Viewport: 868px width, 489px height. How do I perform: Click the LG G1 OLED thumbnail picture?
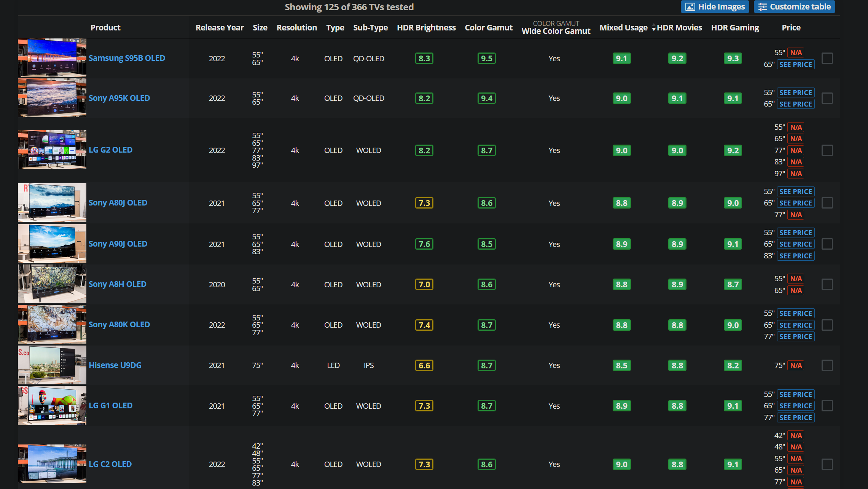pos(52,405)
